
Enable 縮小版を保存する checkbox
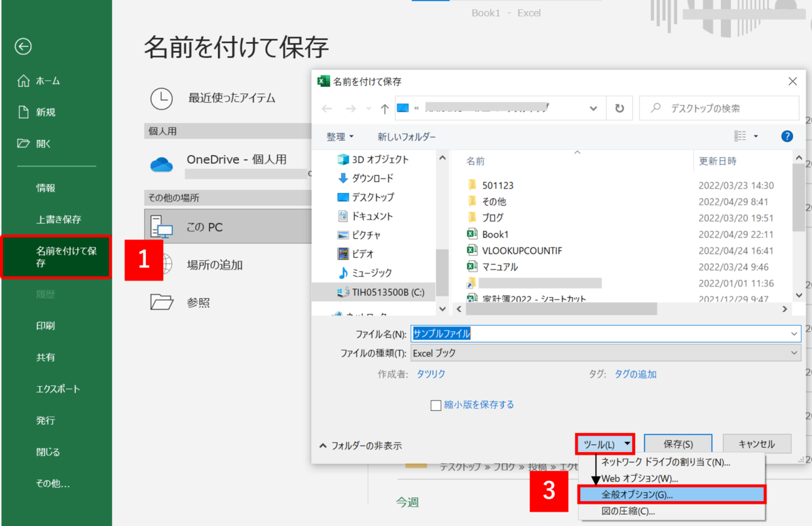[436, 405]
